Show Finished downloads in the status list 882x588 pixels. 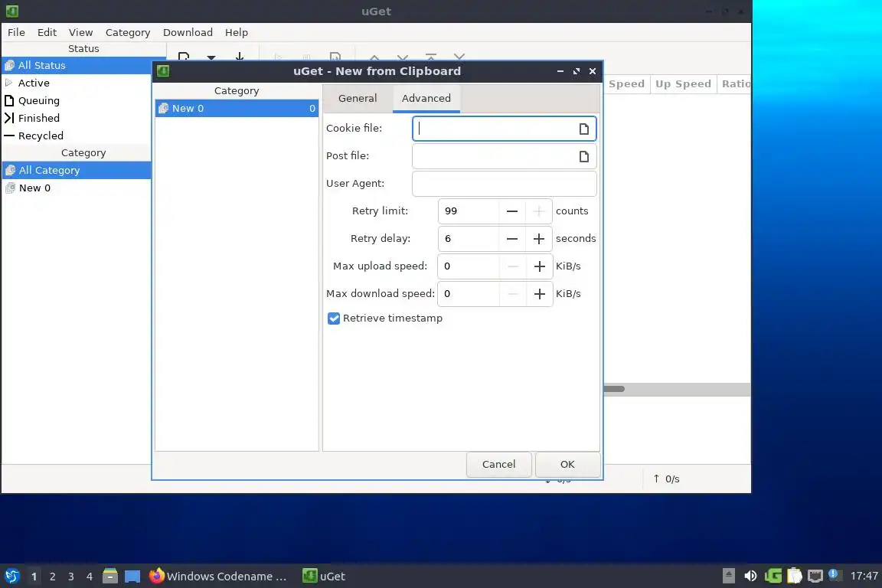77,118
